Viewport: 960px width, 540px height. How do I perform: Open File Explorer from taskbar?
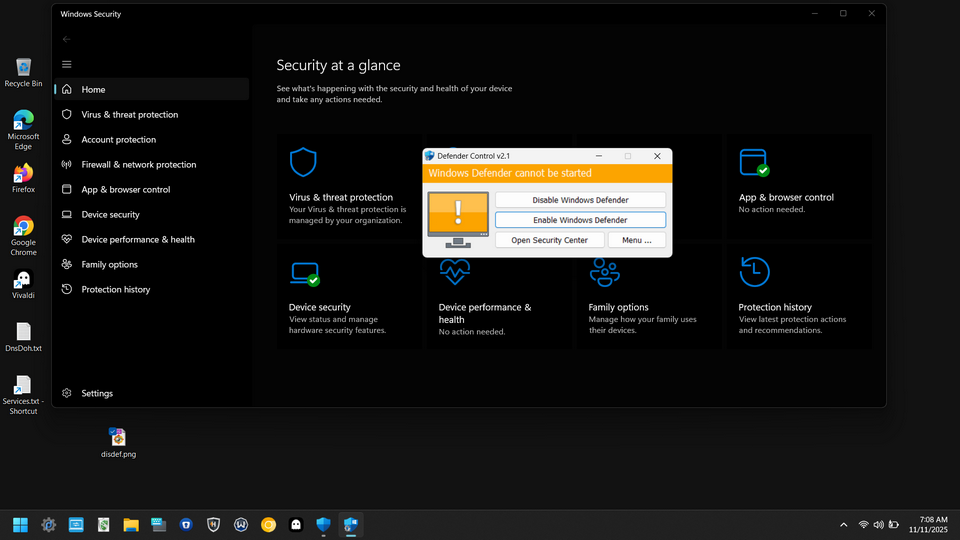(x=131, y=525)
